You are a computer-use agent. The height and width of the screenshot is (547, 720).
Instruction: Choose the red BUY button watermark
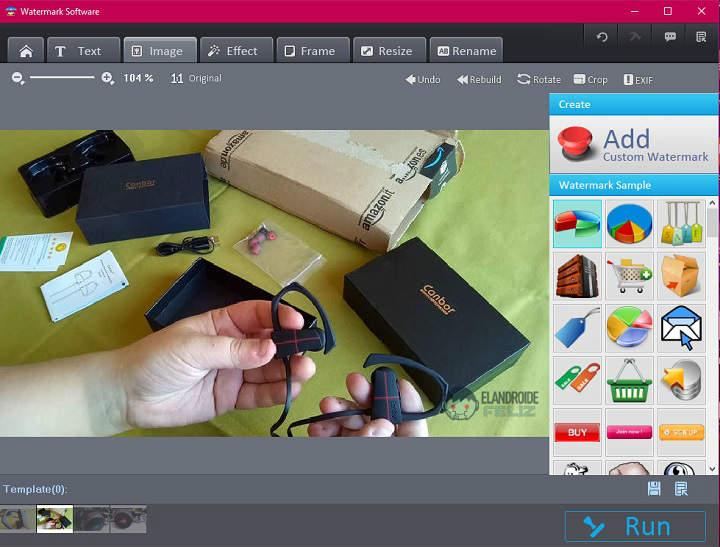point(577,433)
